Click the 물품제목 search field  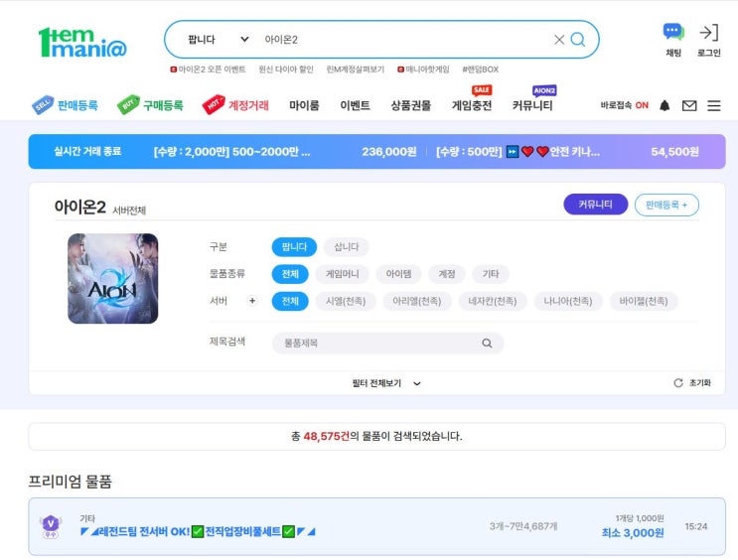tap(387, 344)
